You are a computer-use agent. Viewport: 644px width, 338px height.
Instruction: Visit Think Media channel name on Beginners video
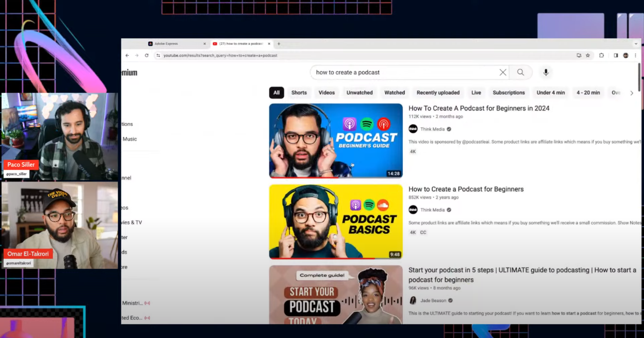click(432, 210)
